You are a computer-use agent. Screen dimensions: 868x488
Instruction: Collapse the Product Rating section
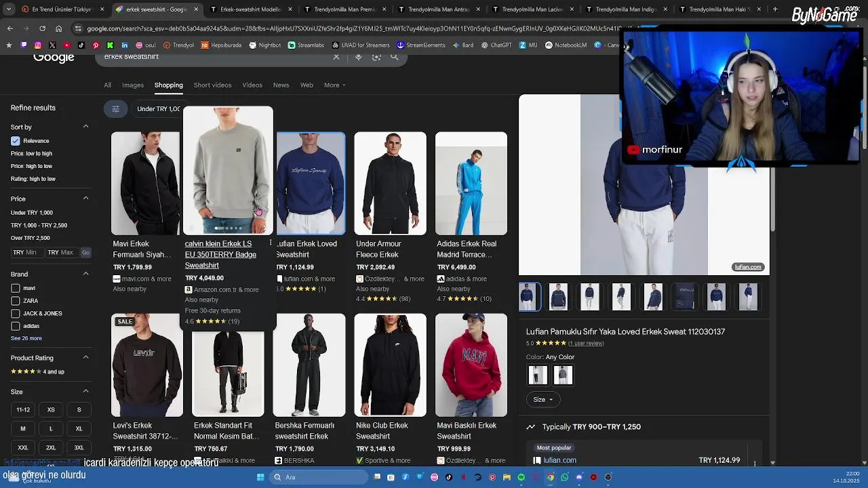pos(85,358)
